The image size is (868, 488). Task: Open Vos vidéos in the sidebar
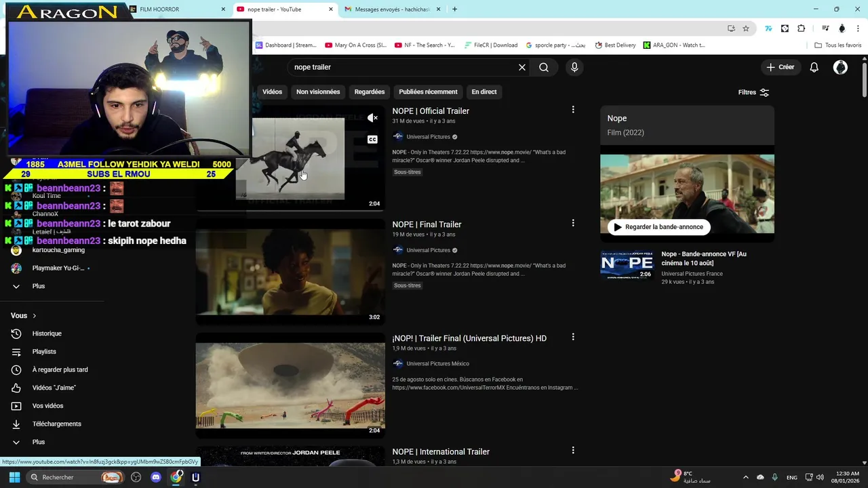[x=47, y=406]
